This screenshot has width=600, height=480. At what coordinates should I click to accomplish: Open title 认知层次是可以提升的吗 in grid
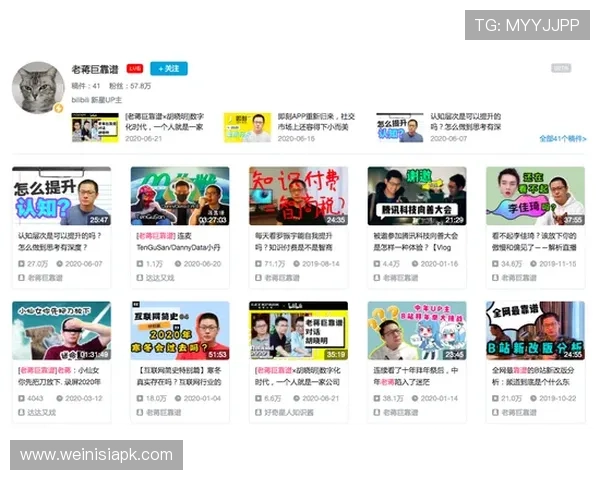60,242
